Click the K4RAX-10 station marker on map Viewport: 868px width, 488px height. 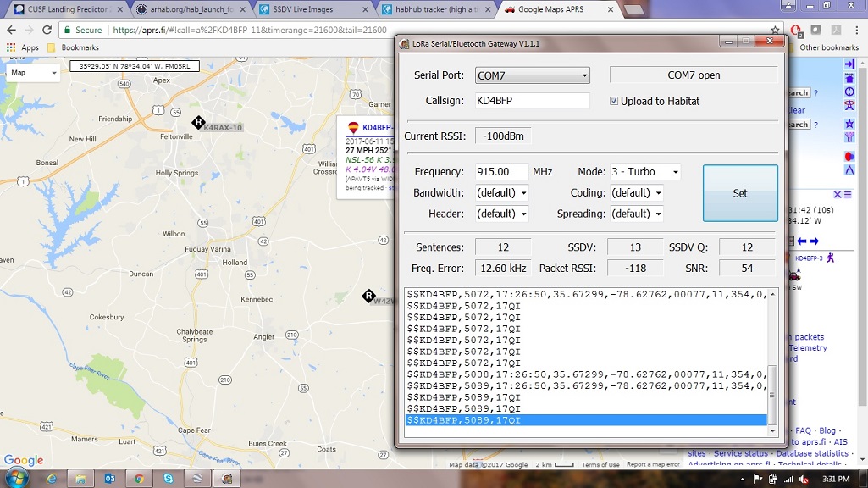[198, 123]
